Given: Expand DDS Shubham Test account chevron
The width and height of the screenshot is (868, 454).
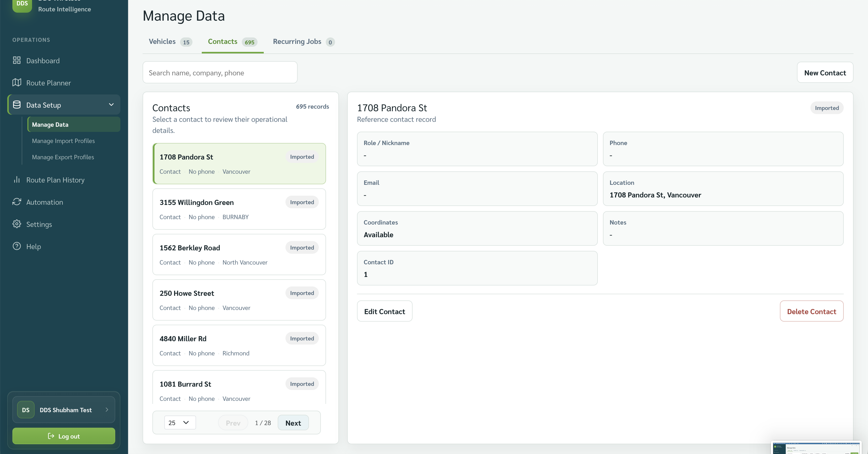Looking at the screenshot, I should click(x=107, y=410).
